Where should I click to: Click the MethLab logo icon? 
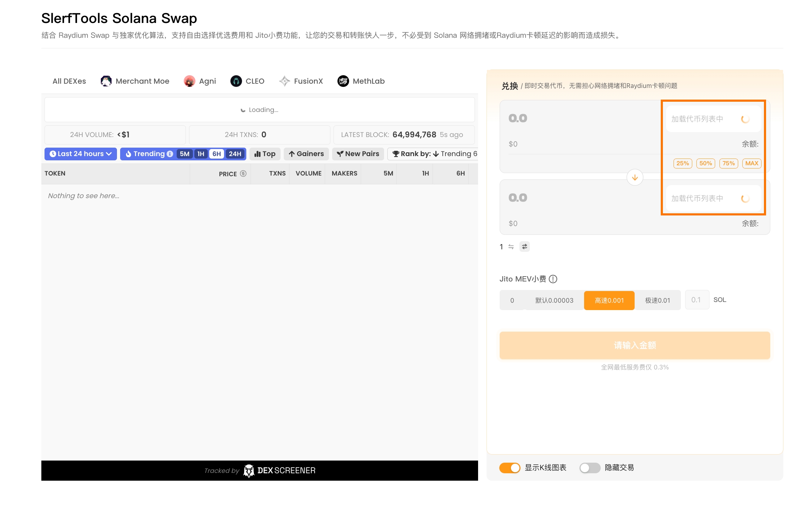click(x=343, y=81)
